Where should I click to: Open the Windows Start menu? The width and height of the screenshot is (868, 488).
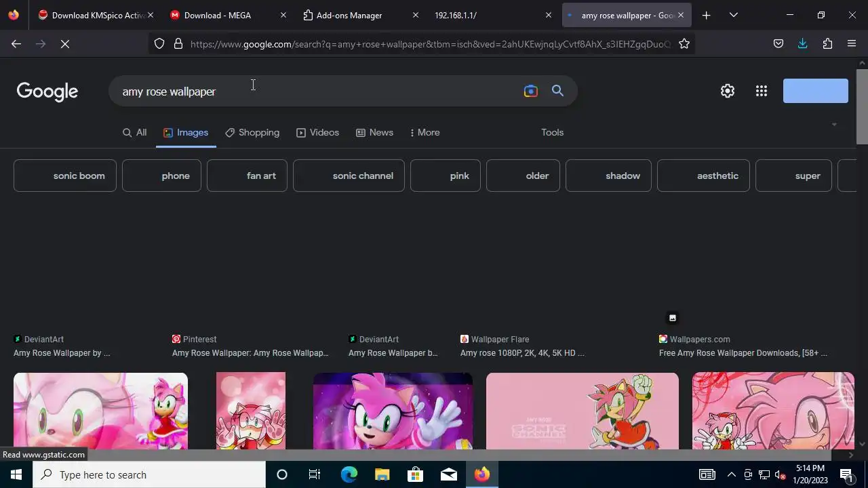[x=16, y=474]
